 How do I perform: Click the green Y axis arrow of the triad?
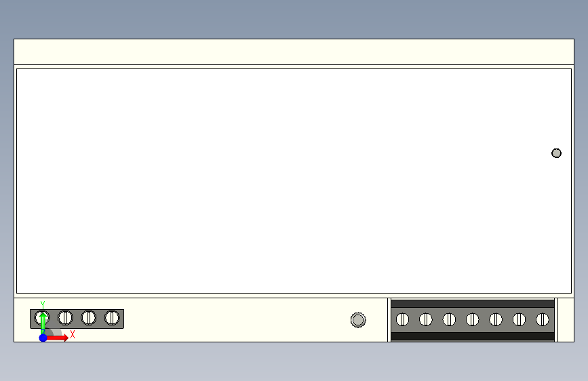43,321
